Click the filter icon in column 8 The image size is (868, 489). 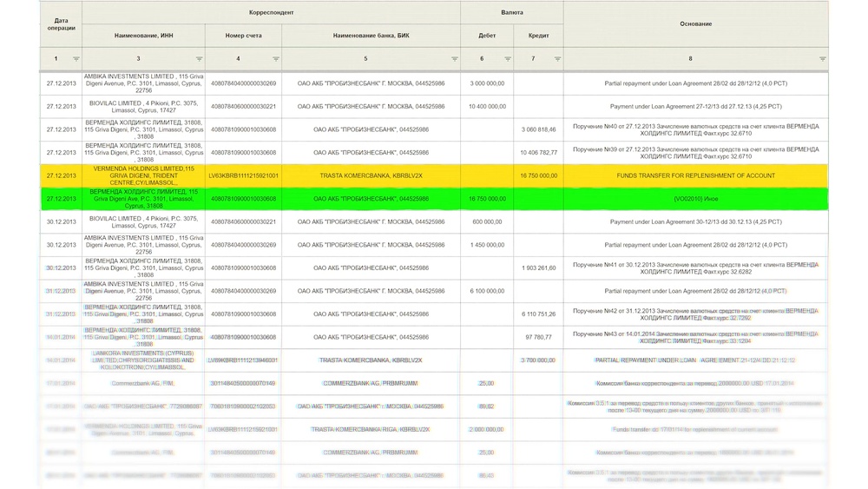tap(821, 59)
